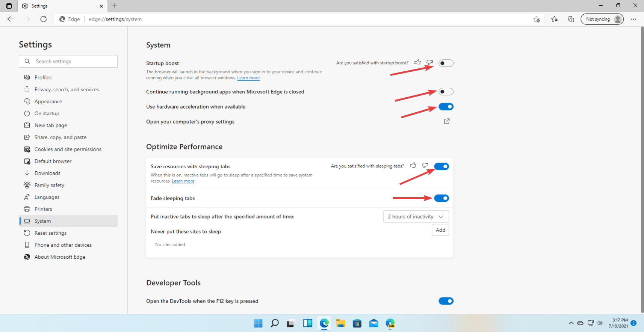Go to Privacy, search, and services

point(68,89)
